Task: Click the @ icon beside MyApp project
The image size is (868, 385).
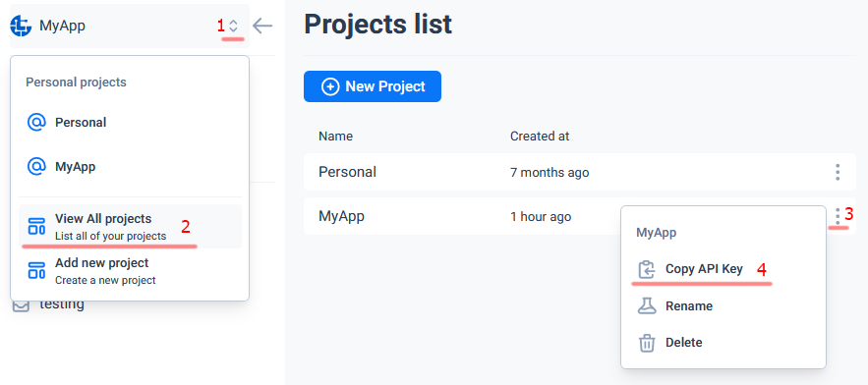Action: pos(36,167)
